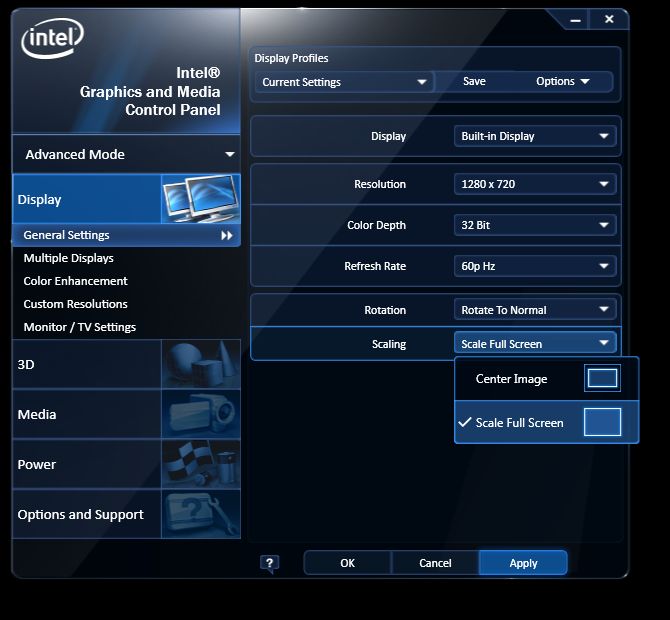Collapse the Scaling dropdown
This screenshot has height=620, width=670.
pyautogui.click(x=535, y=344)
